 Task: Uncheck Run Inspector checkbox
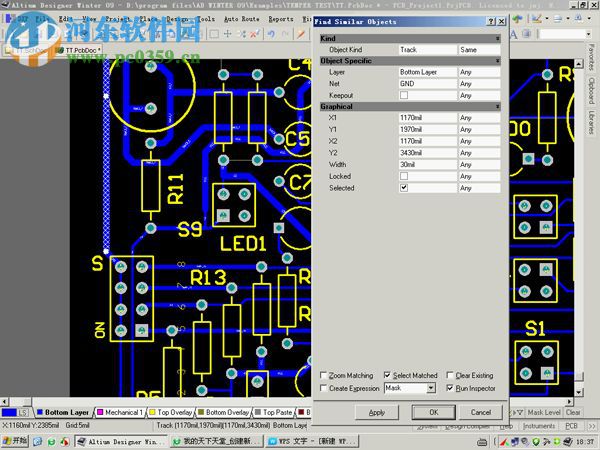450,388
